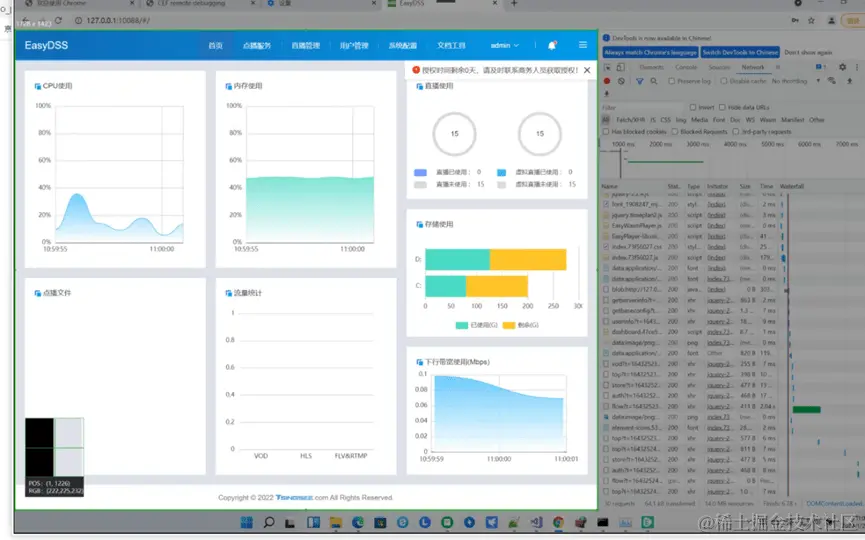Close the authorization warning notification
The width and height of the screenshot is (865, 540).
pos(587,70)
